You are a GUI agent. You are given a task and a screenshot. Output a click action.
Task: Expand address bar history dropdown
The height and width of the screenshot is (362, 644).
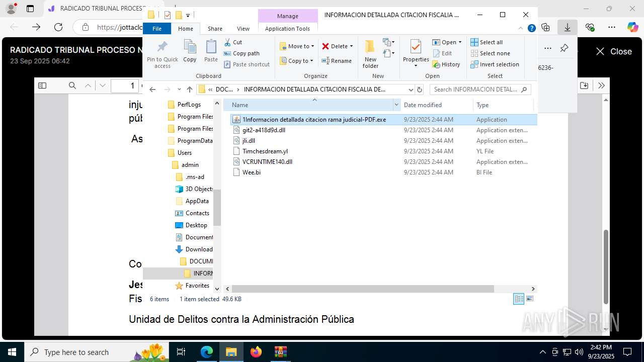[411, 89]
